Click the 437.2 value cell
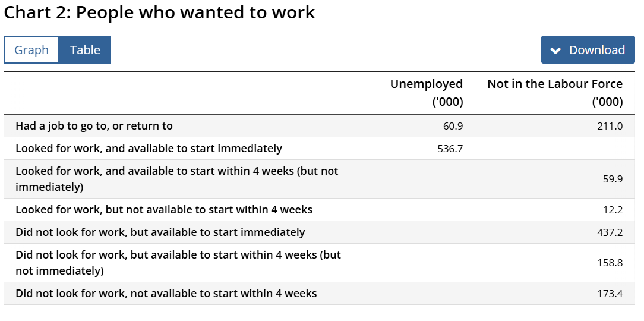Screen dimensions: 644x321 click(610, 232)
